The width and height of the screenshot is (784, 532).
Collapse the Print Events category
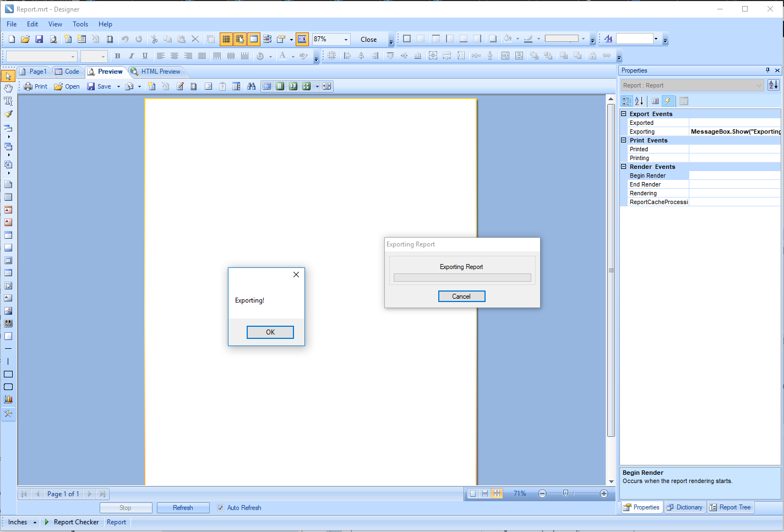coord(624,140)
